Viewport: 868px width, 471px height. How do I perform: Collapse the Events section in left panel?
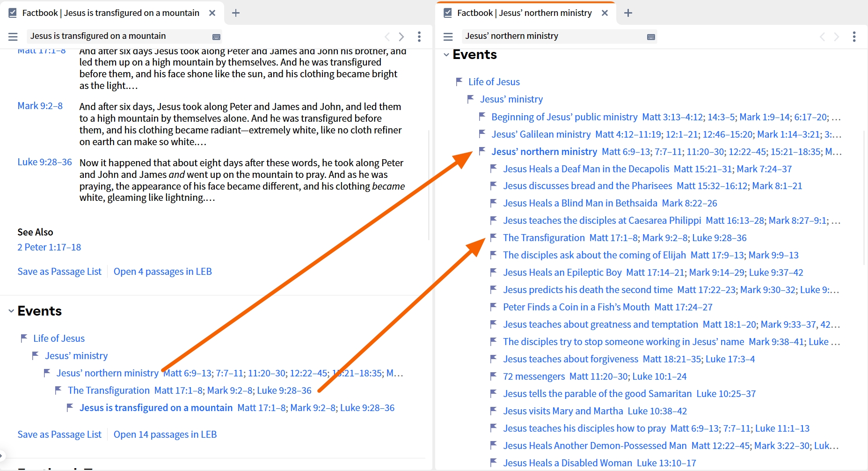11,311
